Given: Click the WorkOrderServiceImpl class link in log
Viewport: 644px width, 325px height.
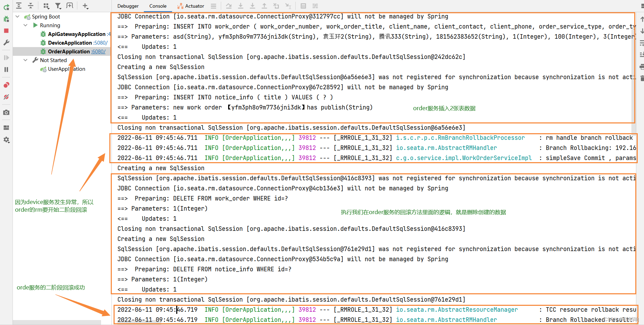Looking at the screenshot, I should 464,158.
